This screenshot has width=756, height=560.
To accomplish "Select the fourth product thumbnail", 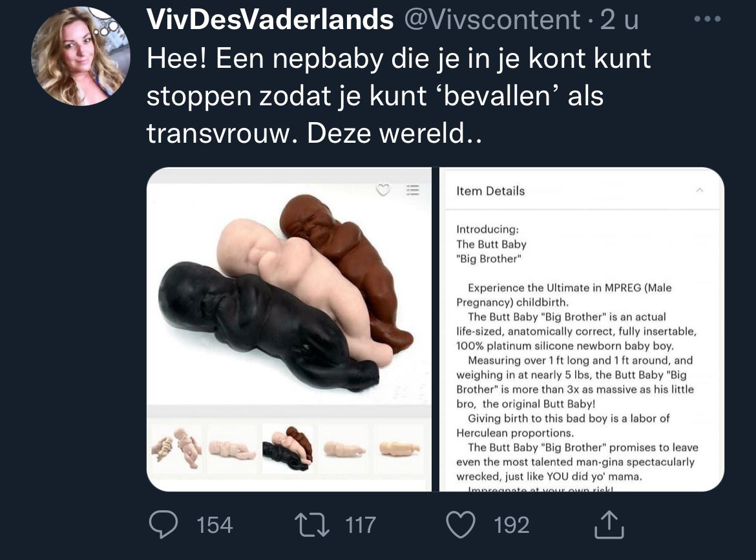I will pyautogui.click(x=344, y=449).
